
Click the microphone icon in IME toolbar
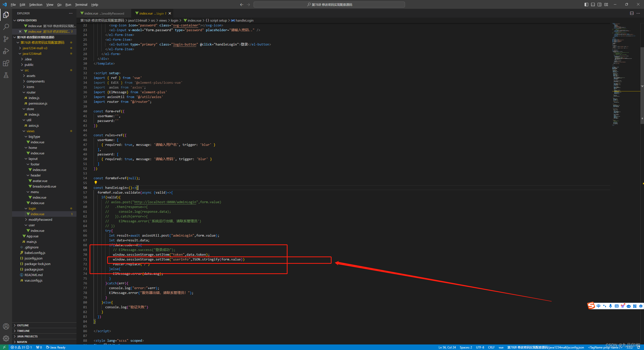(611, 306)
